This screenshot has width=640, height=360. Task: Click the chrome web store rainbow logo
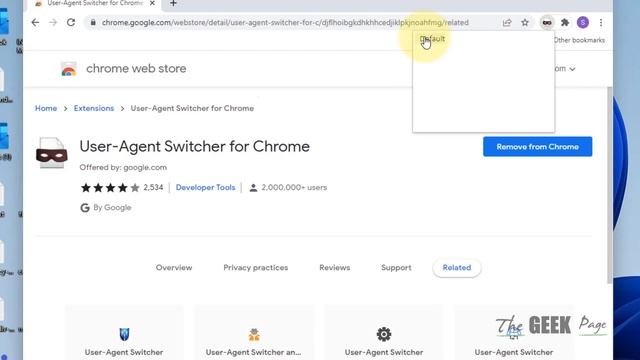(69, 69)
